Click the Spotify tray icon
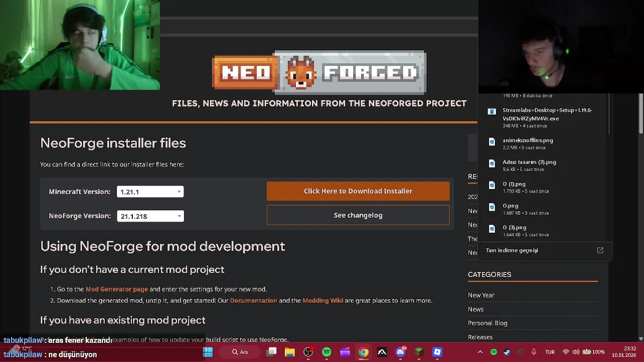 (x=494, y=352)
